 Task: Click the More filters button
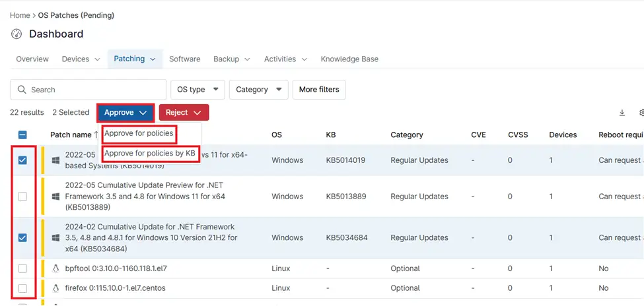pos(319,90)
